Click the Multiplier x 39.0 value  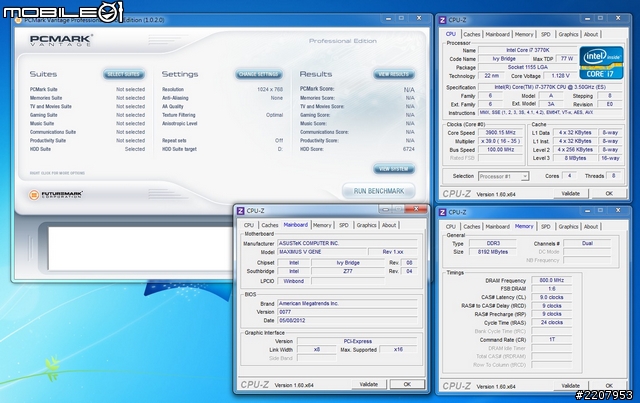pos(500,141)
